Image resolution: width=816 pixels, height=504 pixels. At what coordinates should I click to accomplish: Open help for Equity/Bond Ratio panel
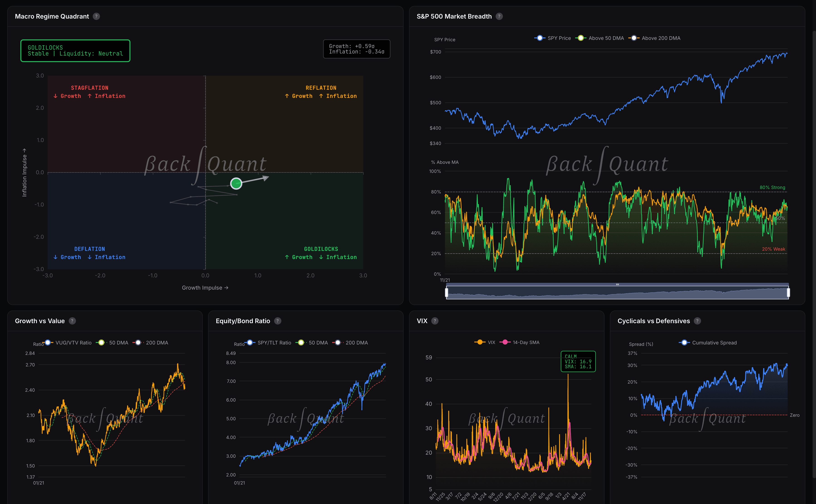coord(278,321)
